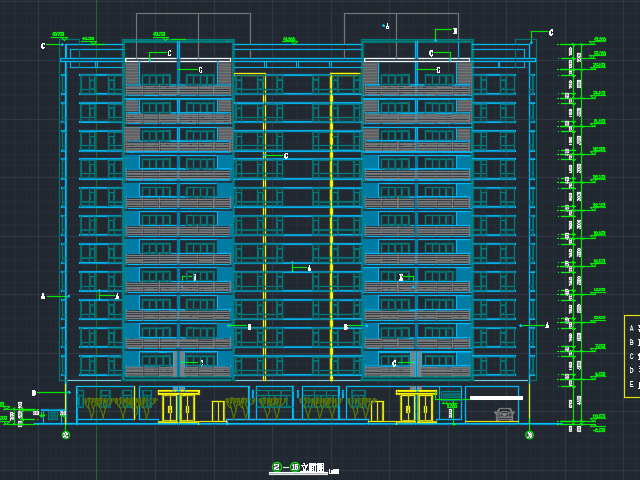The width and height of the screenshot is (640, 480).
Task: Pick the right yellow double entrance door
Action: pos(416,407)
